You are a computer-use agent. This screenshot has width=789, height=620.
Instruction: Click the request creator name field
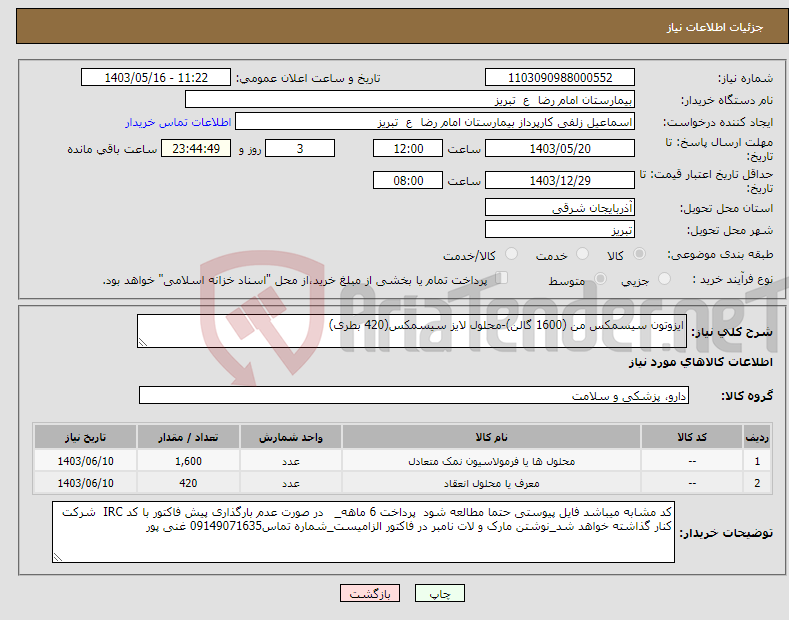coord(435,121)
